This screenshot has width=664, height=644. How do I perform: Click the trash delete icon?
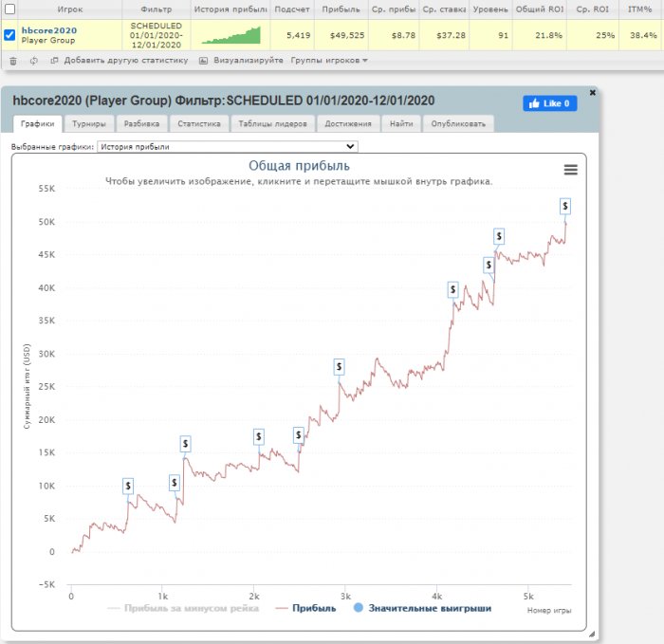[x=13, y=60]
